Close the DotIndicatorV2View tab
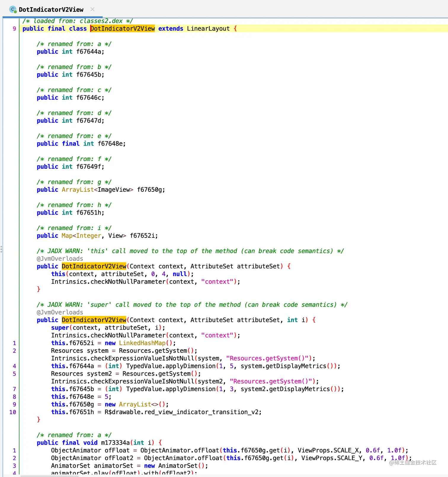 point(92,9)
